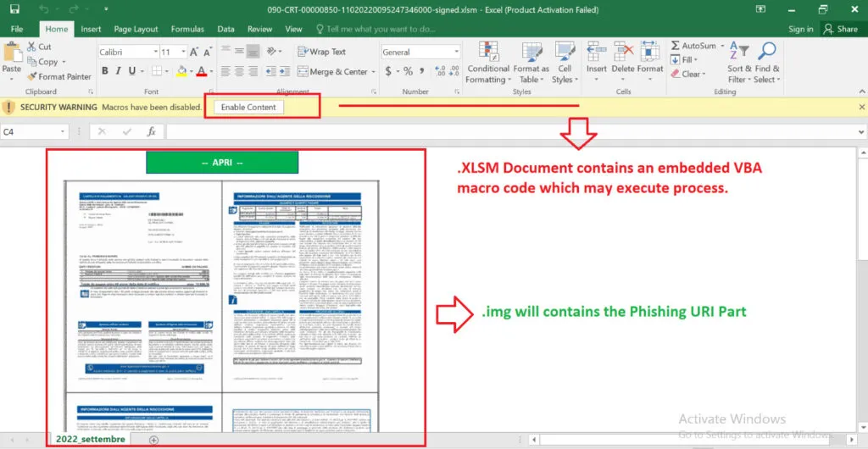Click Decrease Decimal icon
The image size is (868, 449).
pos(454,71)
